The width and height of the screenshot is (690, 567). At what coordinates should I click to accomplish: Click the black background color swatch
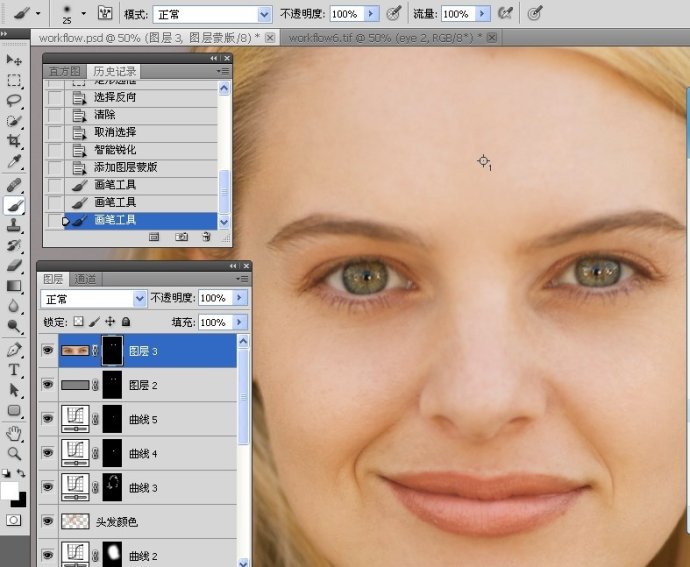21,501
